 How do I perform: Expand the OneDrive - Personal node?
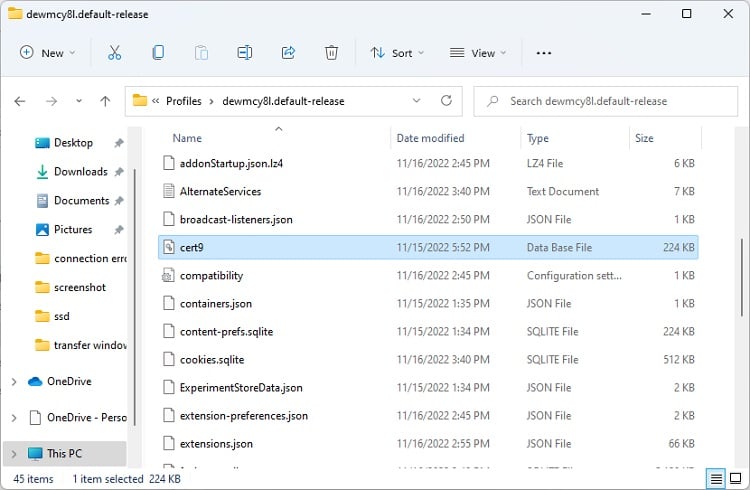point(14,418)
